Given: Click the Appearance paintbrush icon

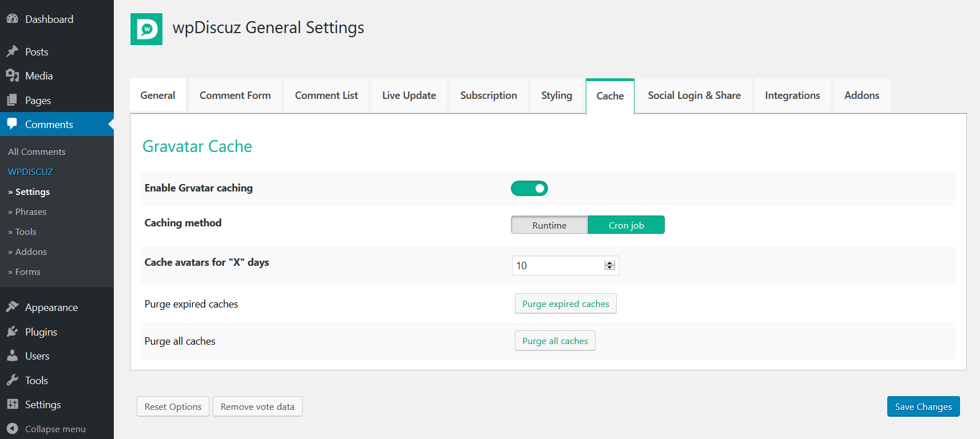Looking at the screenshot, I should tap(12, 307).
